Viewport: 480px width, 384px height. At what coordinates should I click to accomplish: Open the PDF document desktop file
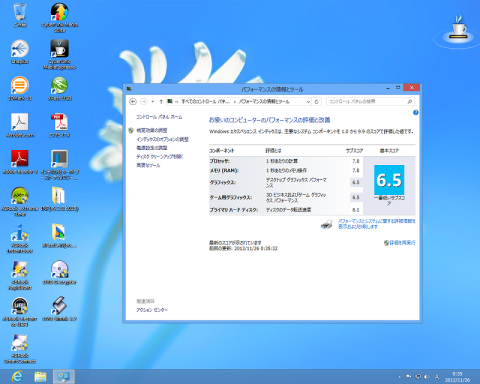[60, 125]
